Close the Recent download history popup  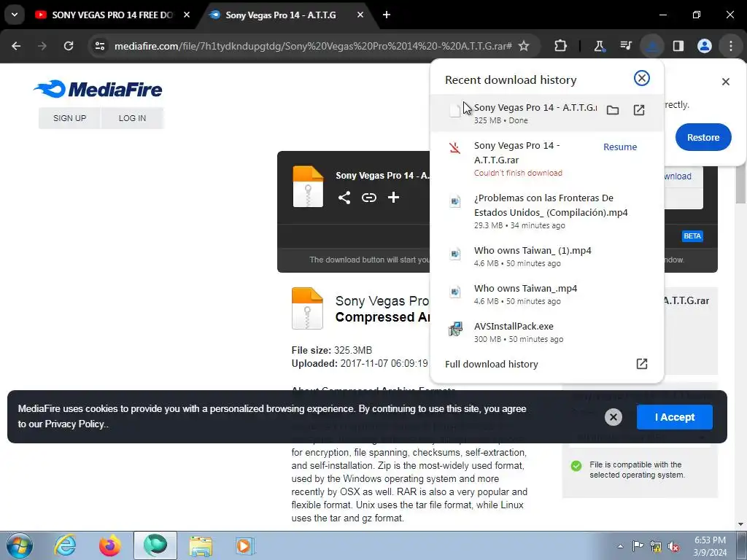tap(642, 78)
